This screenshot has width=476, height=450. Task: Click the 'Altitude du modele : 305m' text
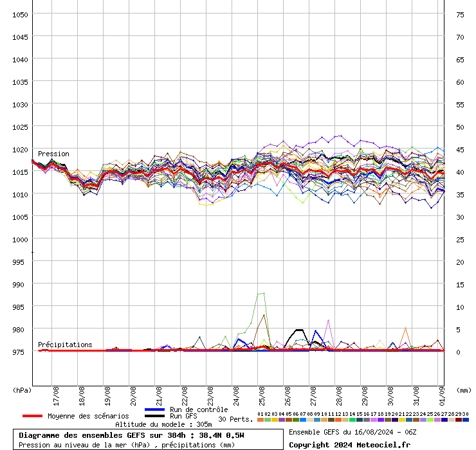155,424
